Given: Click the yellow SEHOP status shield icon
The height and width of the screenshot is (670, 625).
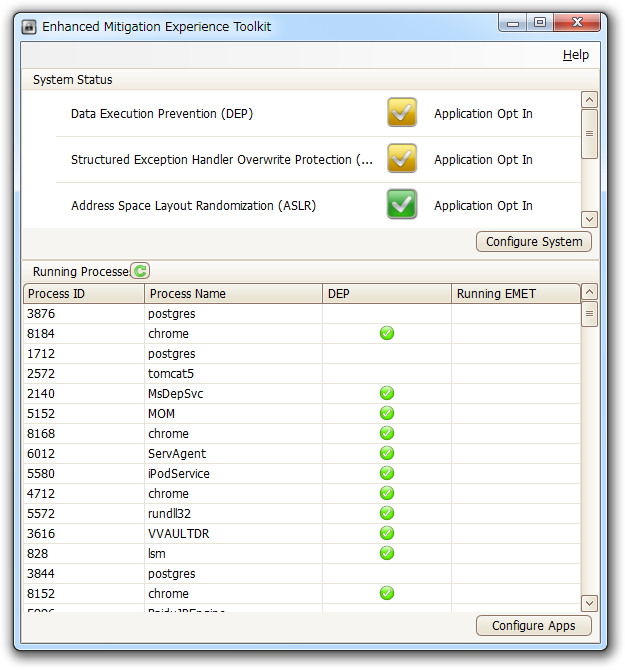Looking at the screenshot, I should (402, 159).
